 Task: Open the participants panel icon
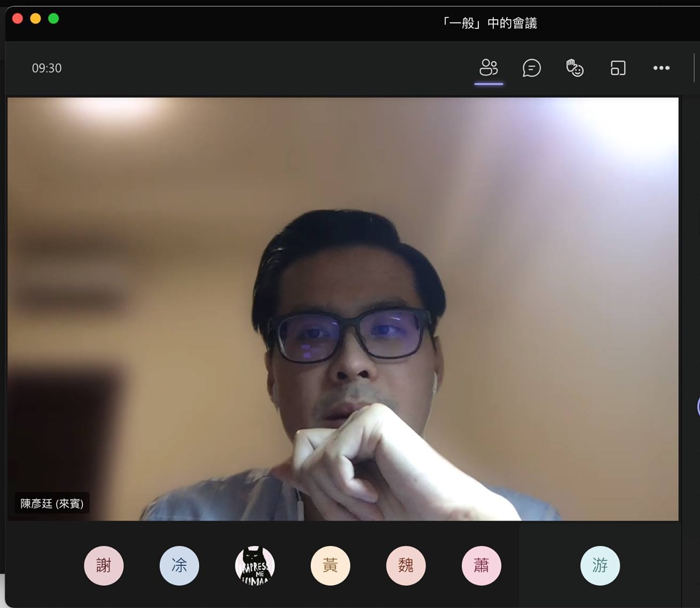[489, 68]
